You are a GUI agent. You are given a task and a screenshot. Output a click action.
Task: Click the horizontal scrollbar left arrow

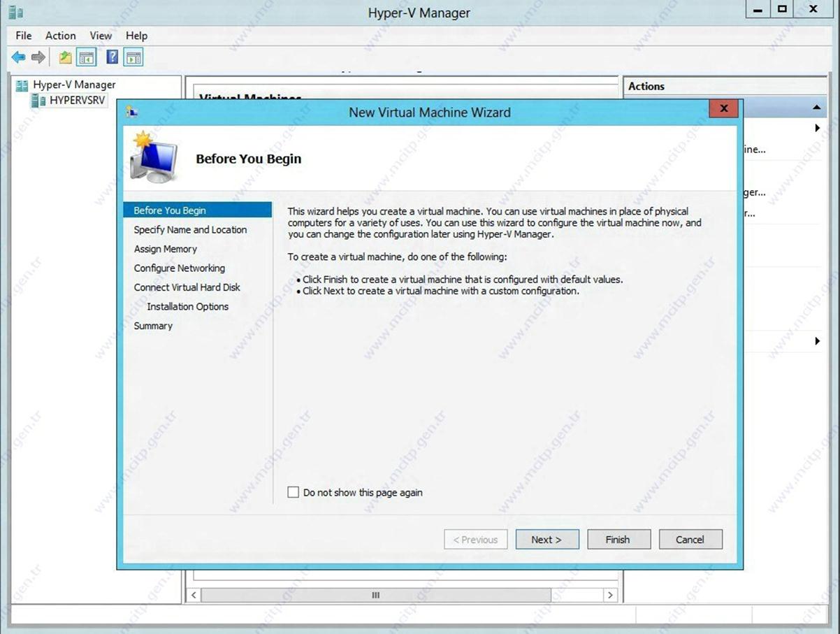tap(194, 595)
